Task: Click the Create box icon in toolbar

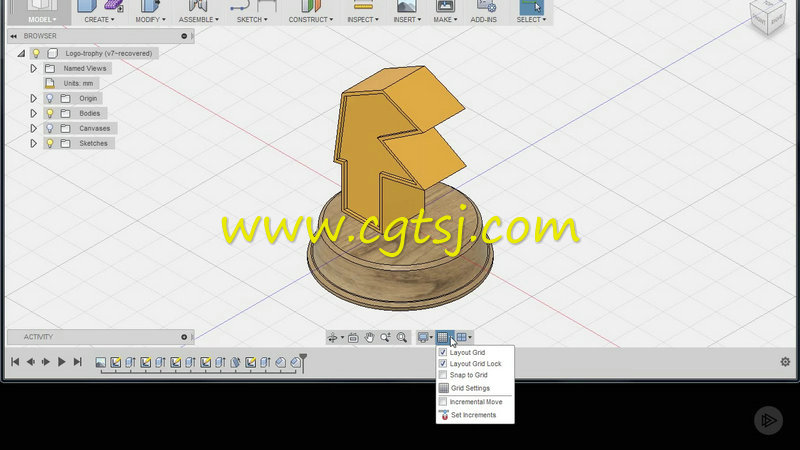Action: point(87,6)
